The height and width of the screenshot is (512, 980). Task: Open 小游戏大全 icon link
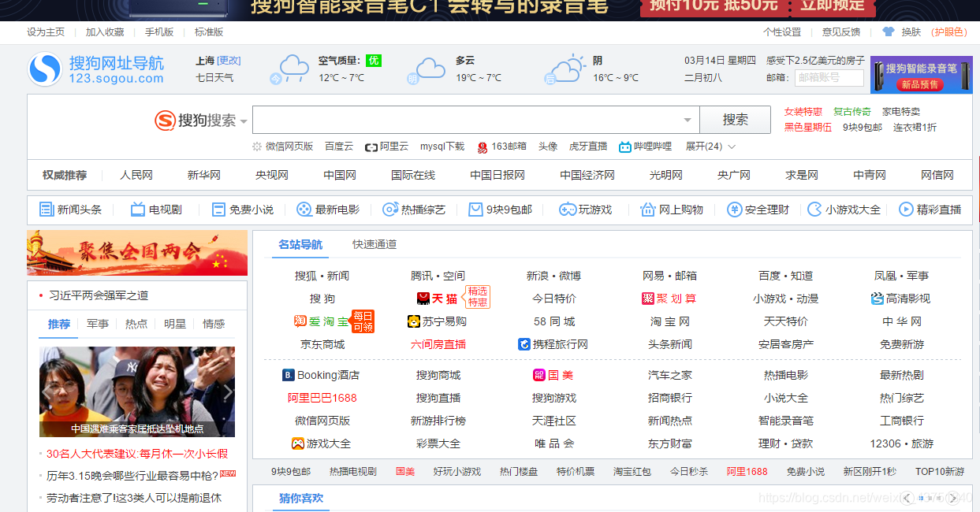point(844,210)
